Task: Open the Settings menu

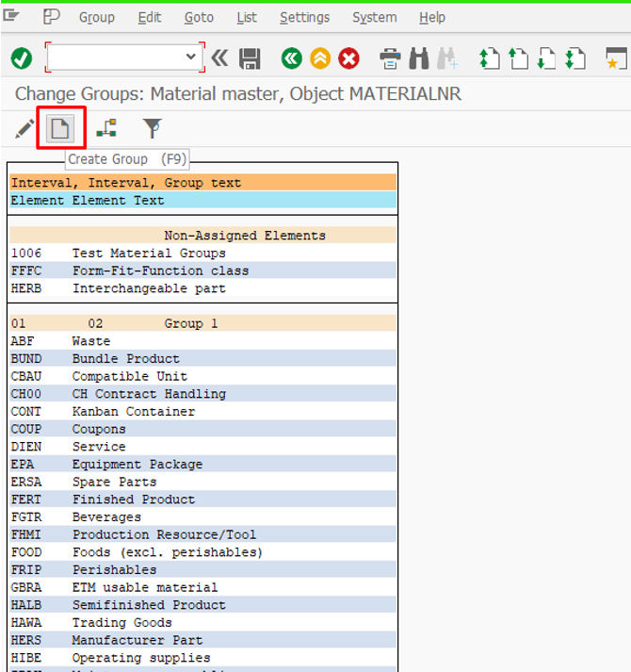Action: [304, 17]
